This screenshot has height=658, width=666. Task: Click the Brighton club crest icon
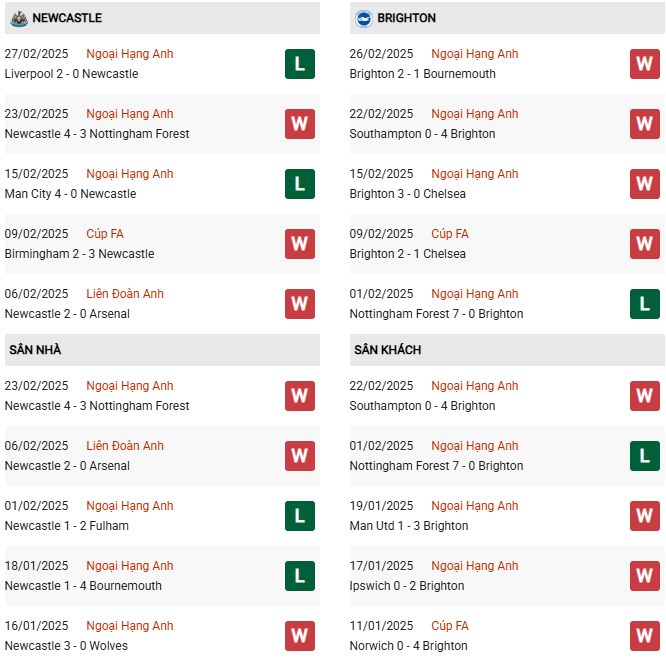point(364,19)
